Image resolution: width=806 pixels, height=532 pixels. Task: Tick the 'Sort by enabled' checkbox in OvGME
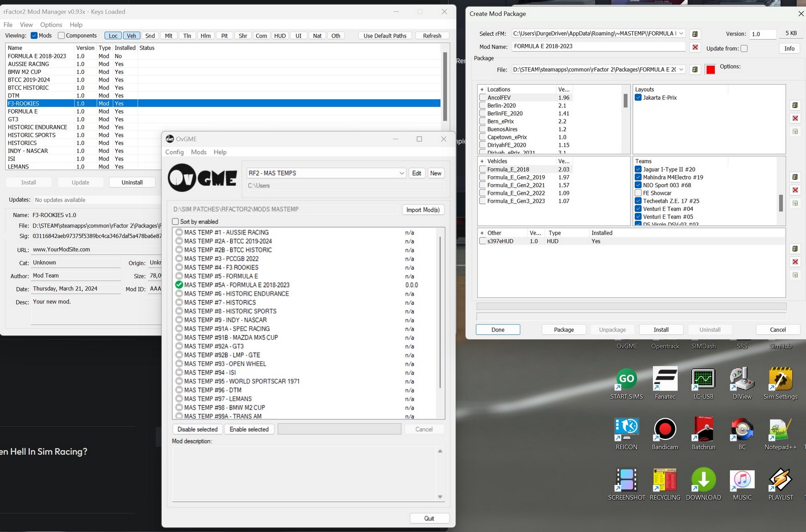coord(176,221)
